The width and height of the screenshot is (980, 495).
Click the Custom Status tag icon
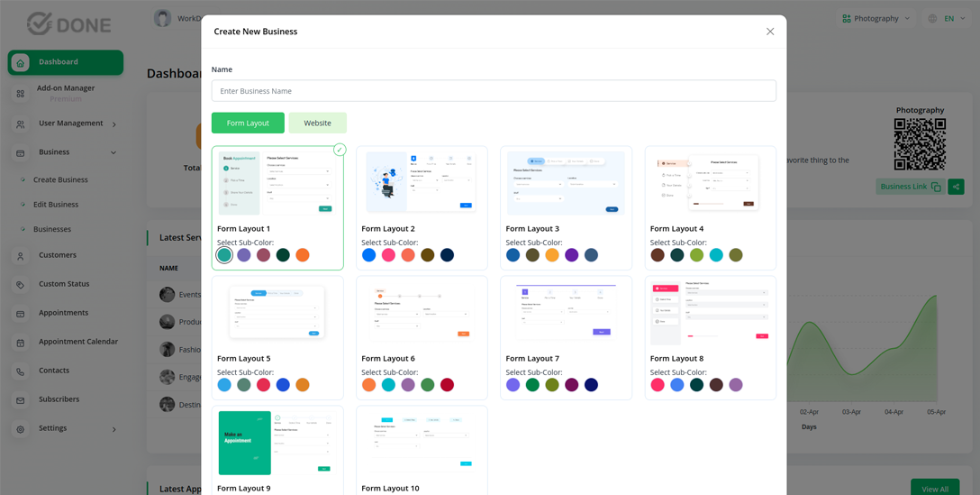[21, 285]
